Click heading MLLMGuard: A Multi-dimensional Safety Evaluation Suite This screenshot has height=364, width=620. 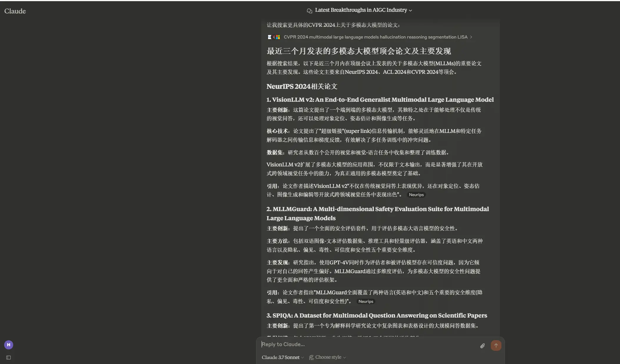378,213
